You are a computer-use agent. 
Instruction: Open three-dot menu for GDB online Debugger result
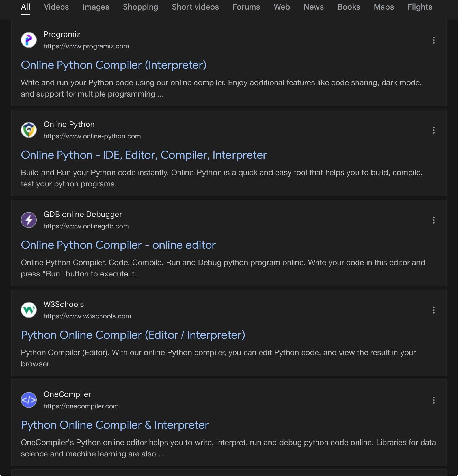coord(433,220)
